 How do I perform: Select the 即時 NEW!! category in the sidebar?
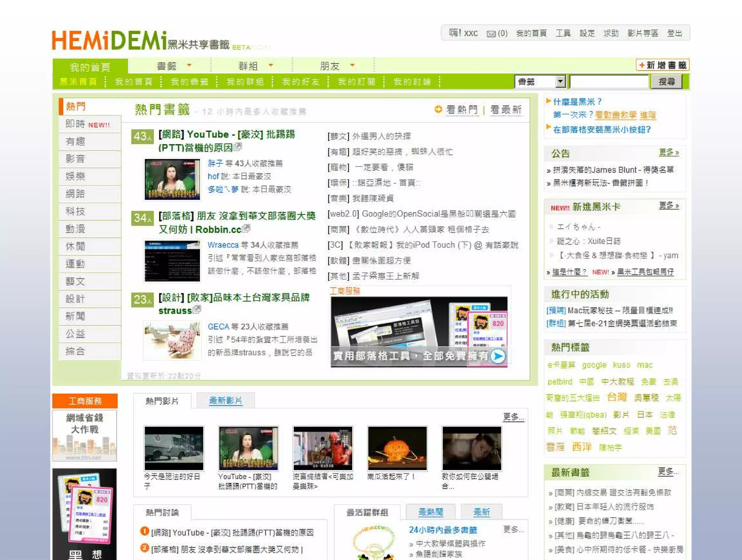click(90, 124)
